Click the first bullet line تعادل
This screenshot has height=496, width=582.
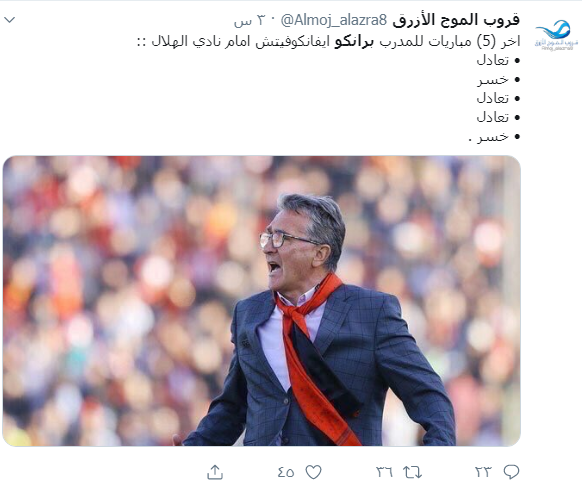498,60
